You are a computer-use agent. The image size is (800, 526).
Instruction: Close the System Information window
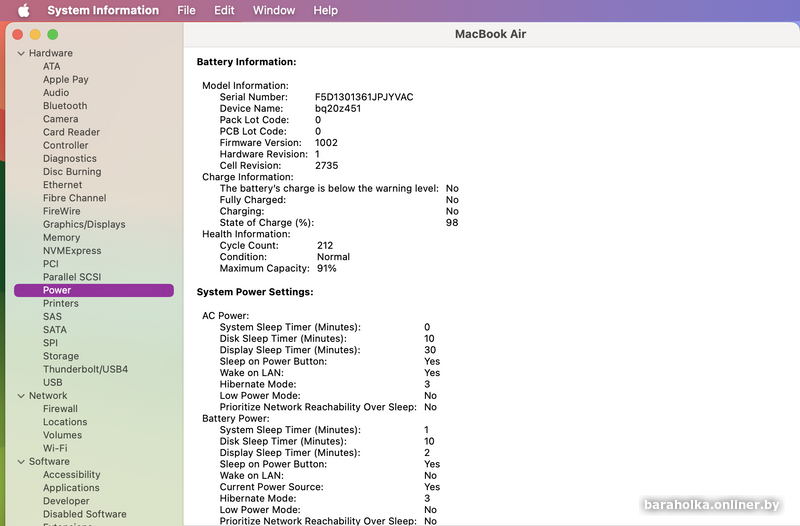click(x=18, y=34)
